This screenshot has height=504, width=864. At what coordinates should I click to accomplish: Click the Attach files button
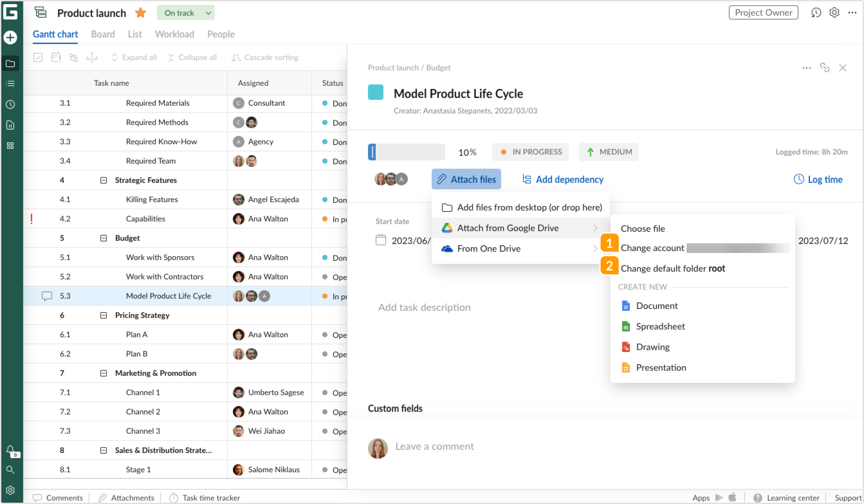tap(466, 179)
